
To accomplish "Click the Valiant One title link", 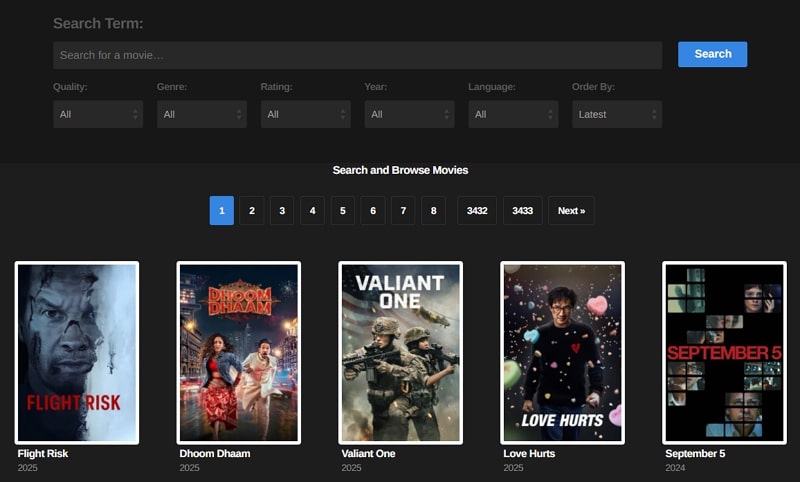I will [368, 453].
